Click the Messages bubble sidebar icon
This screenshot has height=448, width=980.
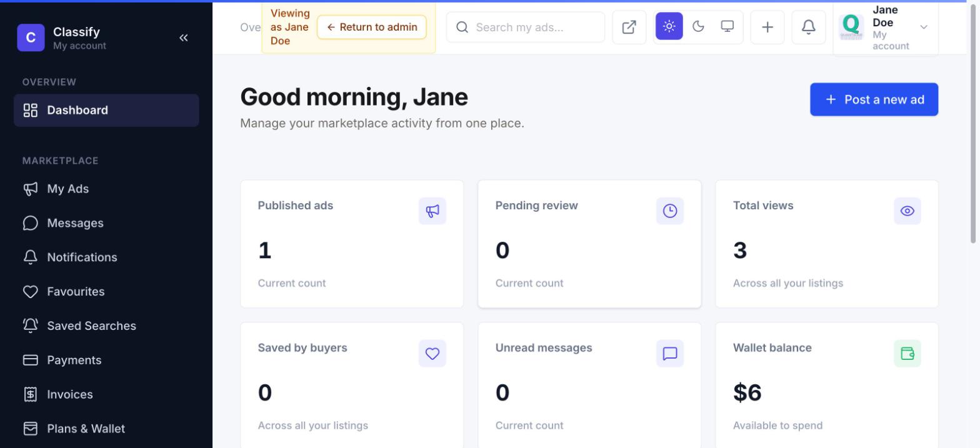click(31, 223)
